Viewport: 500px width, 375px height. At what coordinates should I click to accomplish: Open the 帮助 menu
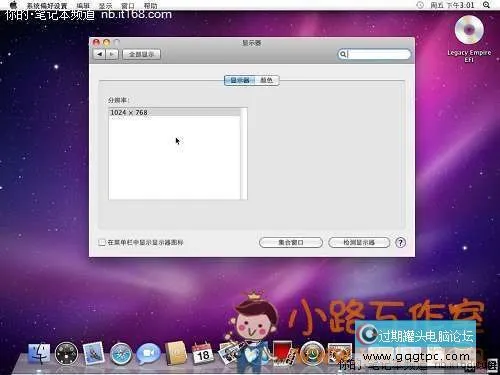pos(151,6)
